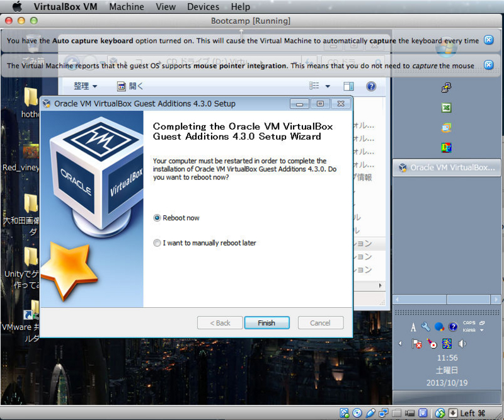The height and width of the screenshot is (420, 504).
Task: Click the Unity folder icon on desktop
Action: point(31,256)
